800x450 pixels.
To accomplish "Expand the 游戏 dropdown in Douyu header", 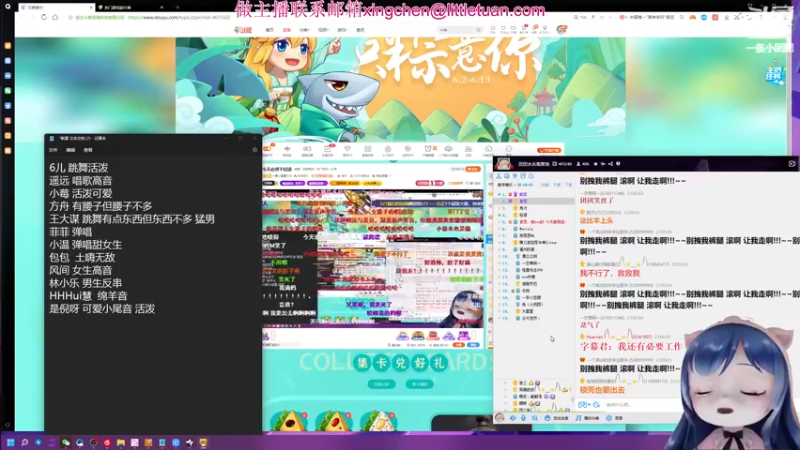I will 342,30.
